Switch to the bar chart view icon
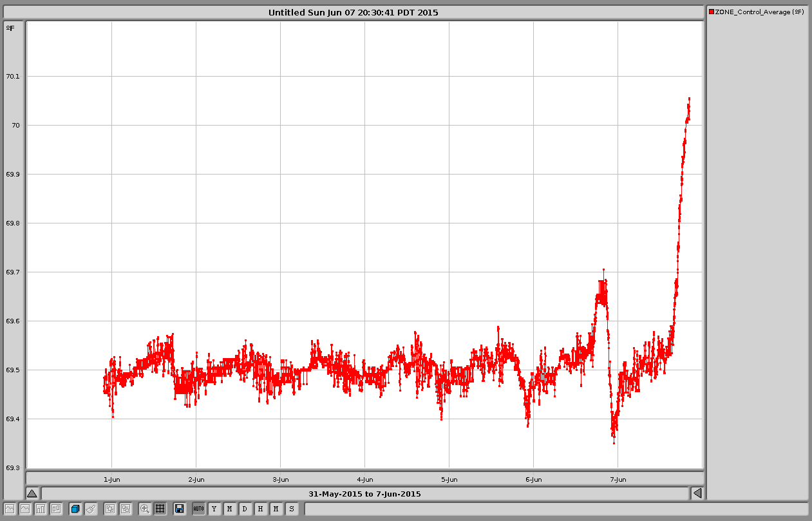The height and width of the screenshot is (521, 812). (41, 509)
